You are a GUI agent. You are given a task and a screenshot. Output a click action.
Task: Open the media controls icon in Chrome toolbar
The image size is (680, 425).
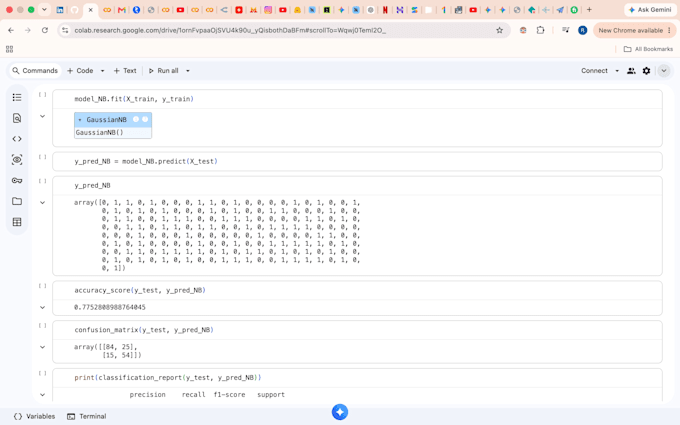point(565,30)
